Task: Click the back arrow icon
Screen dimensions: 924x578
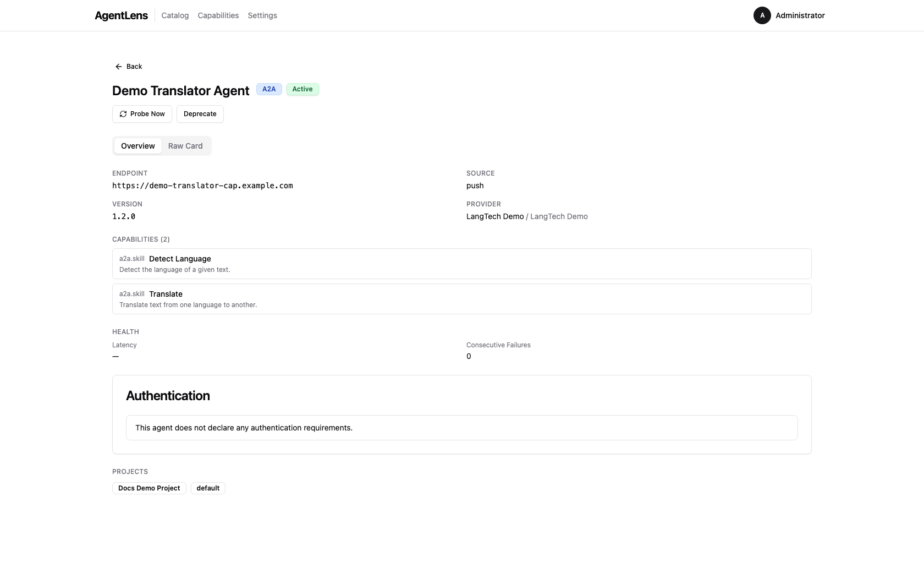Action: [118, 66]
